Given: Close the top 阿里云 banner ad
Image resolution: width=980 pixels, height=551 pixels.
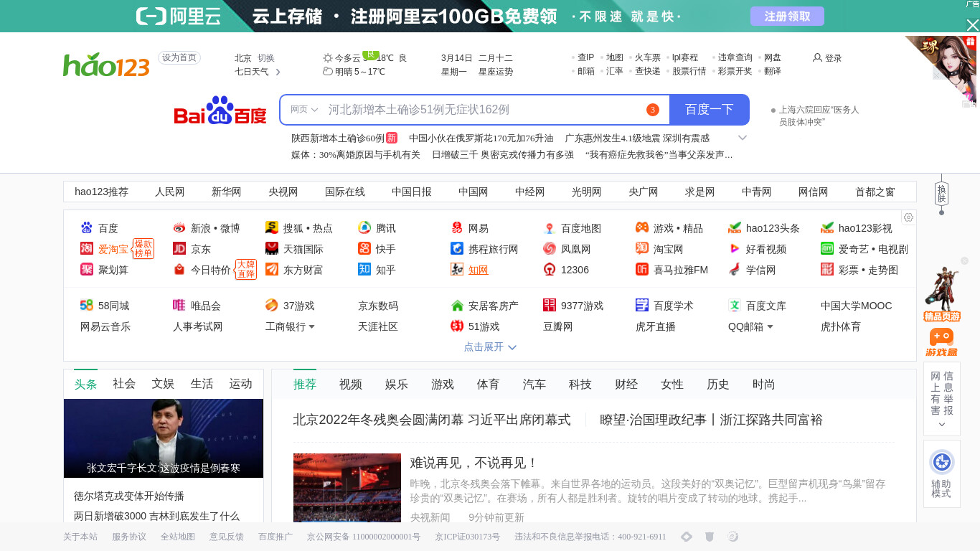Looking at the screenshot, I should click(x=972, y=25).
